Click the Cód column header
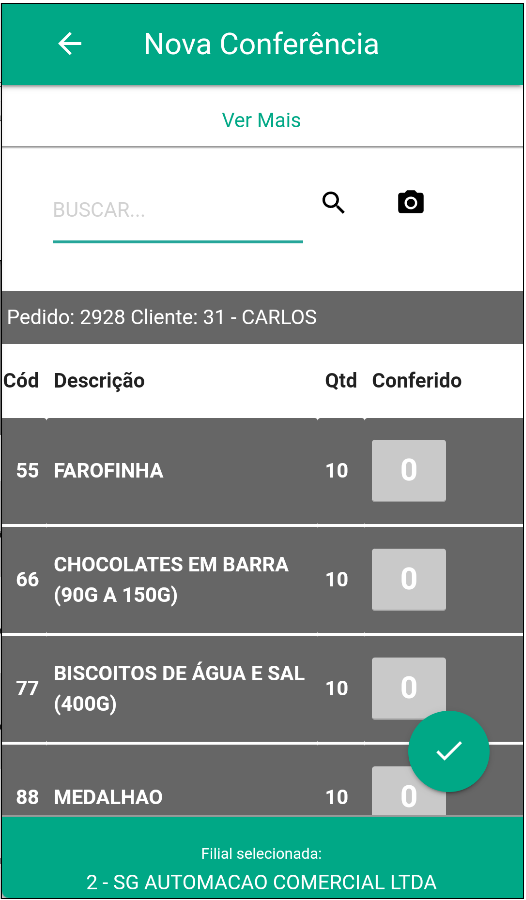 21,381
